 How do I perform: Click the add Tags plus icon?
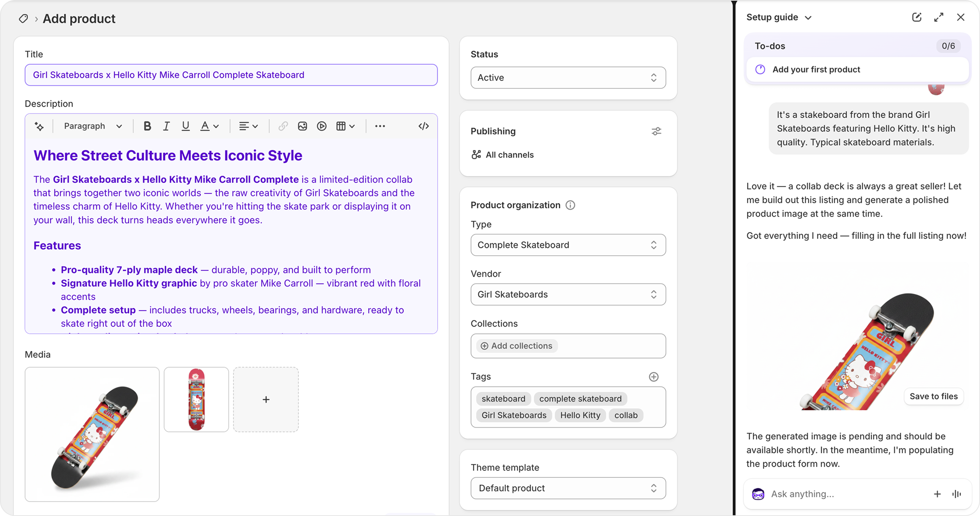[x=653, y=377]
